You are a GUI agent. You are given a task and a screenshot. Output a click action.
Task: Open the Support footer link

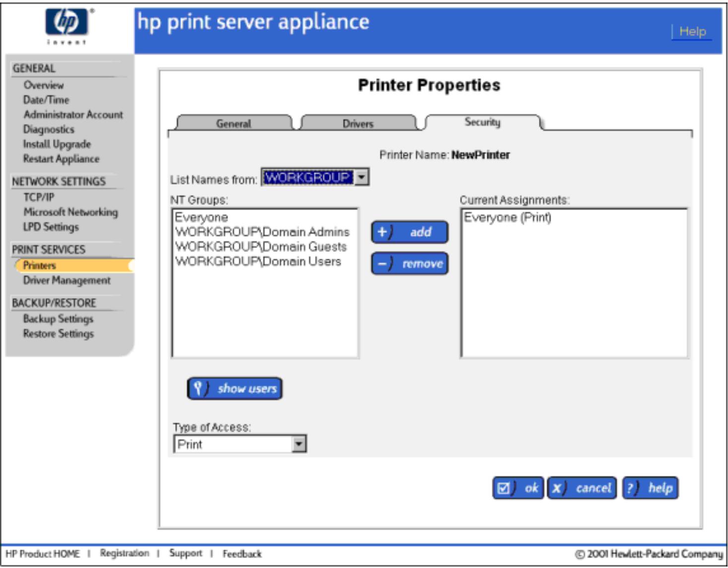[x=186, y=553]
